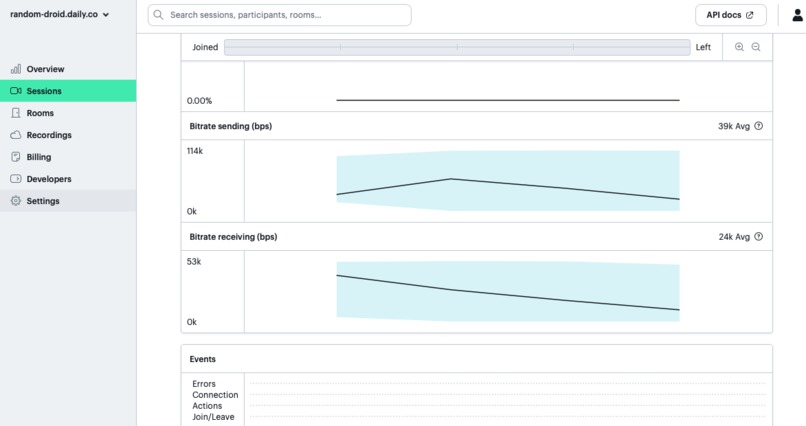
Task: Click the Settings gear icon
Action: [x=16, y=201]
